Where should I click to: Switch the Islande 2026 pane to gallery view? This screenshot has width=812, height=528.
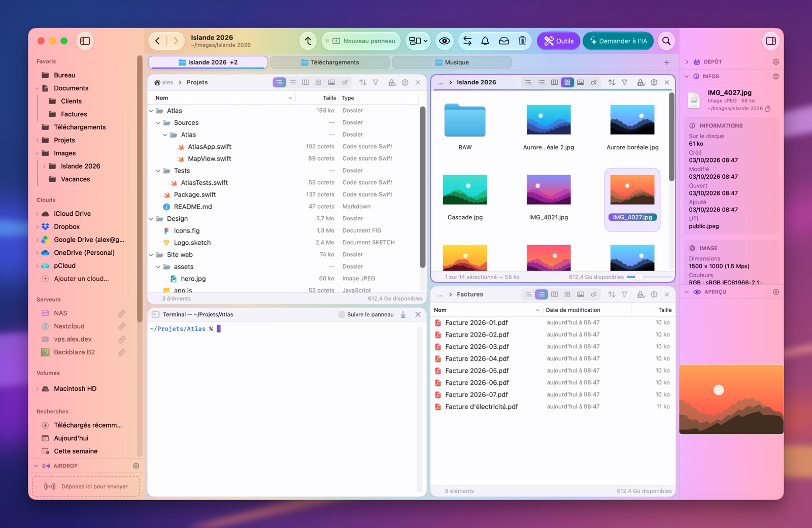581,82
